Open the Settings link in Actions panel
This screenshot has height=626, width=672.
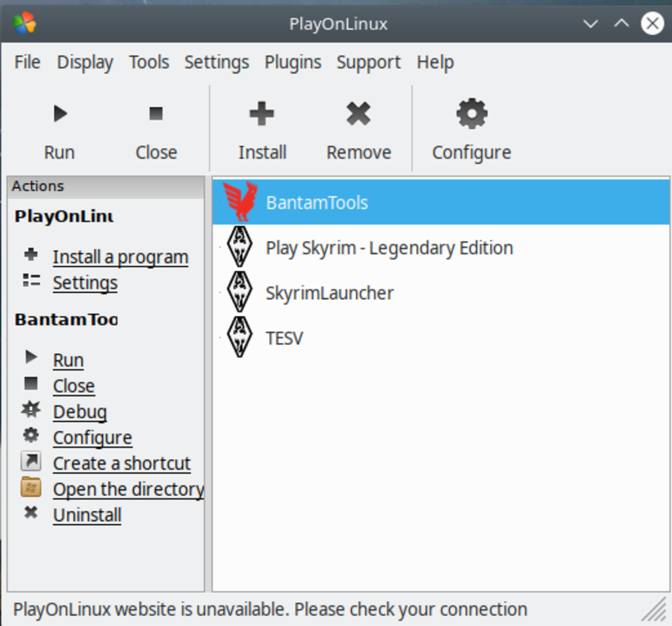(x=85, y=283)
